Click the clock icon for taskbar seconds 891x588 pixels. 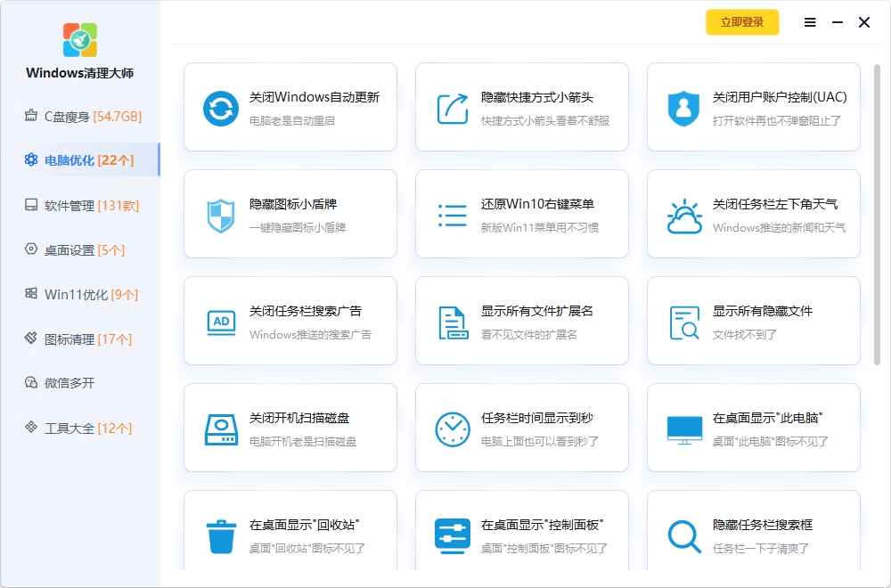click(x=453, y=429)
